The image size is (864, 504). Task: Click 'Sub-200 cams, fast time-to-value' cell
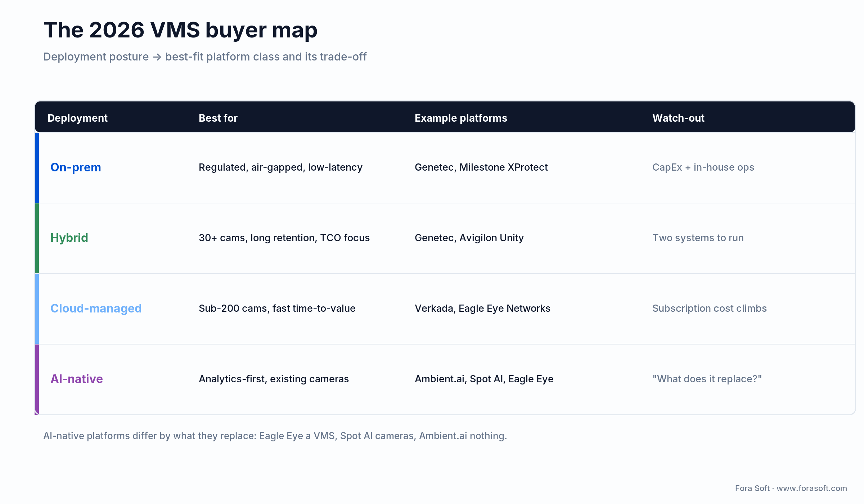click(277, 309)
